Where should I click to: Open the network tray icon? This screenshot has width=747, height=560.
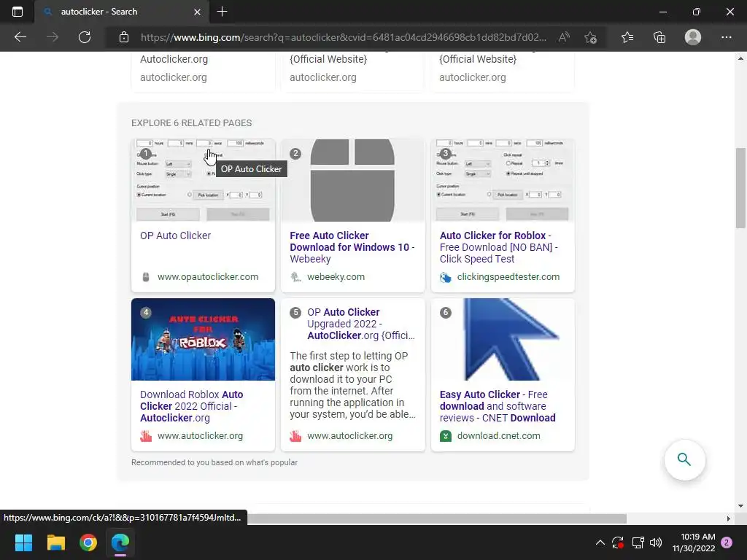coord(638,542)
